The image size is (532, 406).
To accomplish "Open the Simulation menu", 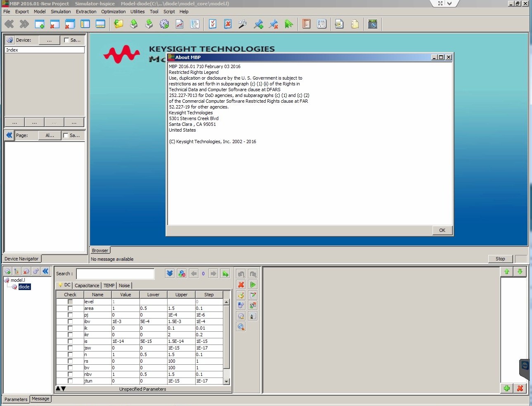I will (61, 12).
